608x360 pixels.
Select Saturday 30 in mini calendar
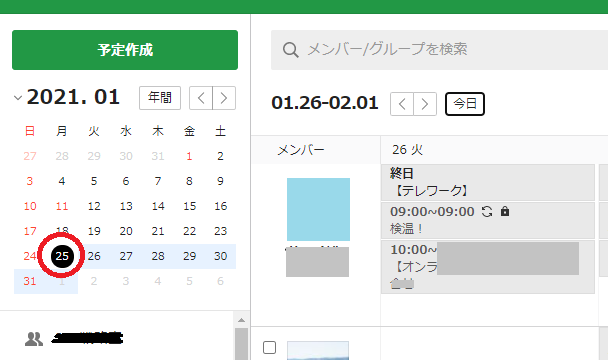click(x=220, y=256)
